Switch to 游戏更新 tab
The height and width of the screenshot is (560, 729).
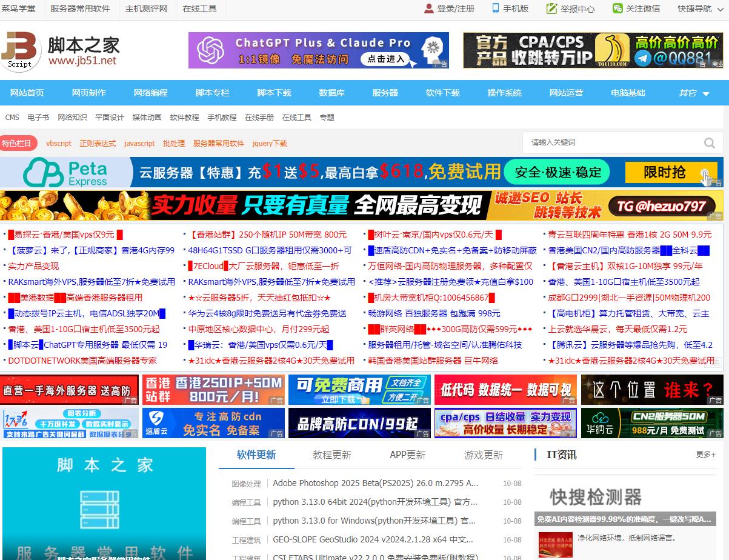coord(484,455)
